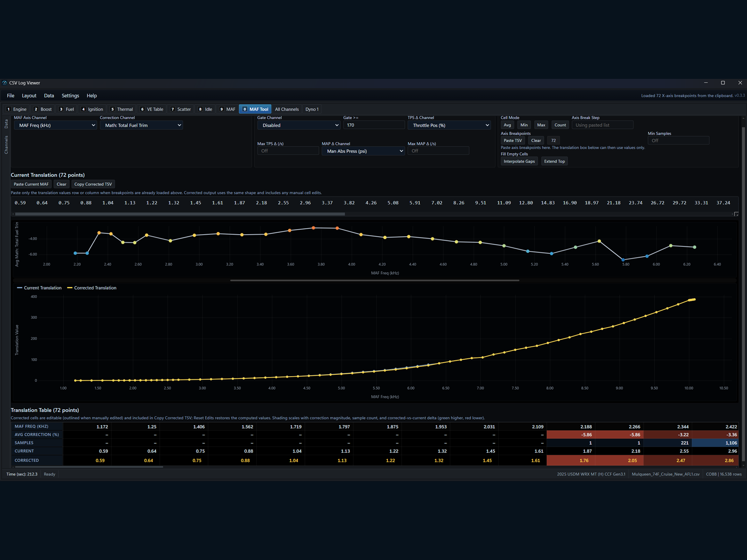Click the Max TPS Δ (/s) field
The height and width of the screenshot is (560, 747).
click(288, 151)
